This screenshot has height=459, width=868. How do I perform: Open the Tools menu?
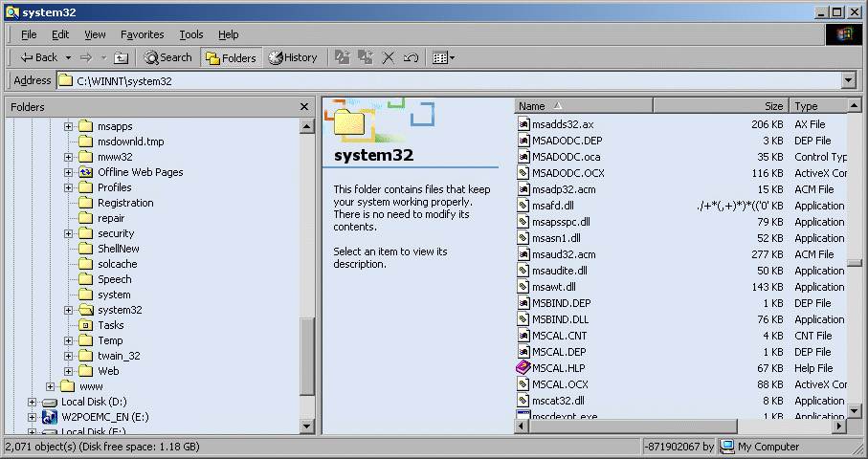point(191,34)
